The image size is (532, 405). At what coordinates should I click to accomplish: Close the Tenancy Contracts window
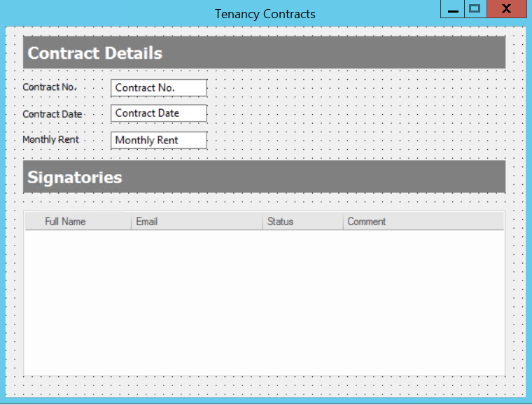506,9
